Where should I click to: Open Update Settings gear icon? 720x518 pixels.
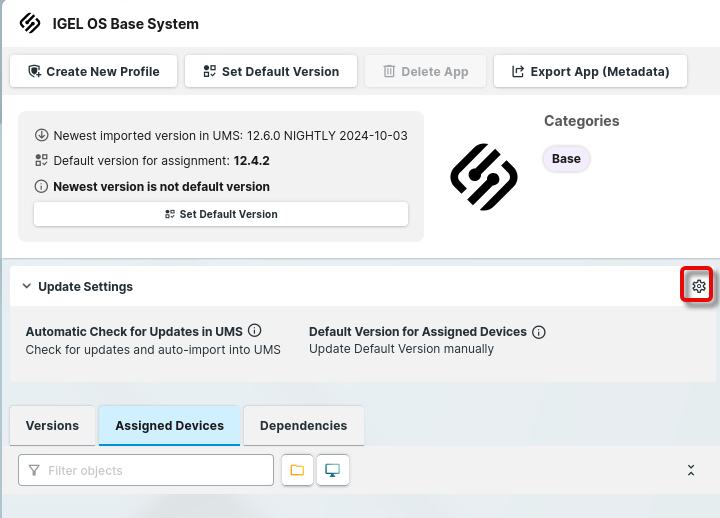coord(698,287)
